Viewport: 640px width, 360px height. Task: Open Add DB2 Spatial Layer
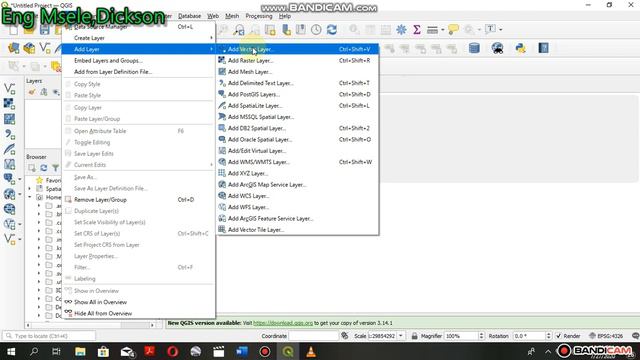point(298,128)
